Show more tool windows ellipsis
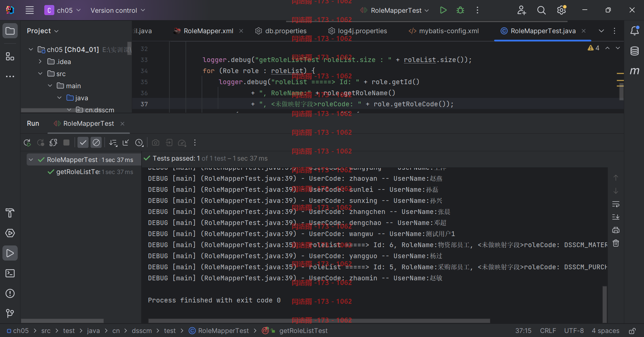The height and width of the screenshot is (337, 644). [x=10, y=76]
